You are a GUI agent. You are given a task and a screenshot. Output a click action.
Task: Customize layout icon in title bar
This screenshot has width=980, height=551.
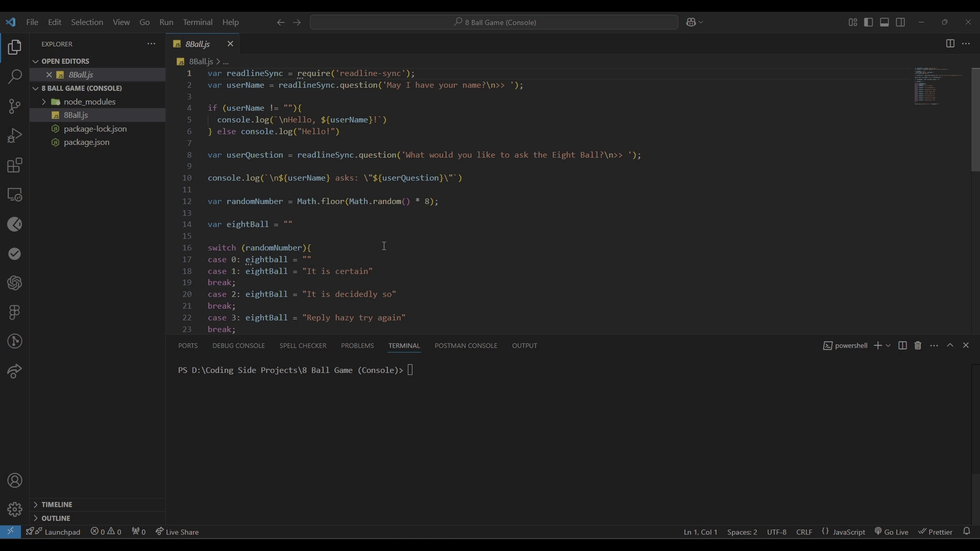(x=852, y=22)
